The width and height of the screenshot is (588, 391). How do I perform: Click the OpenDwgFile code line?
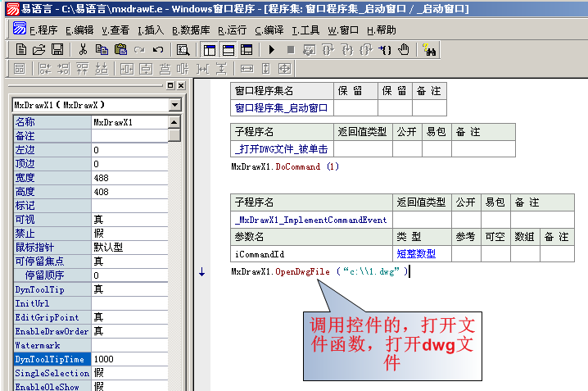pyautogui.click(x=319, y=271)
